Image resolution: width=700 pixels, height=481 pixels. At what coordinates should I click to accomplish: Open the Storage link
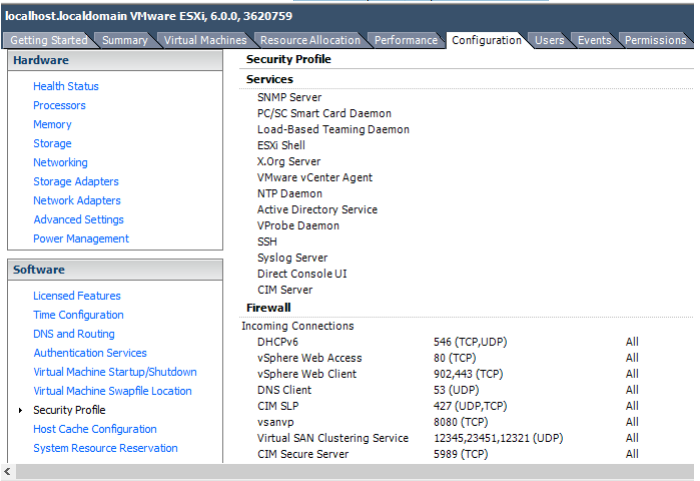(x=52, y=143)
